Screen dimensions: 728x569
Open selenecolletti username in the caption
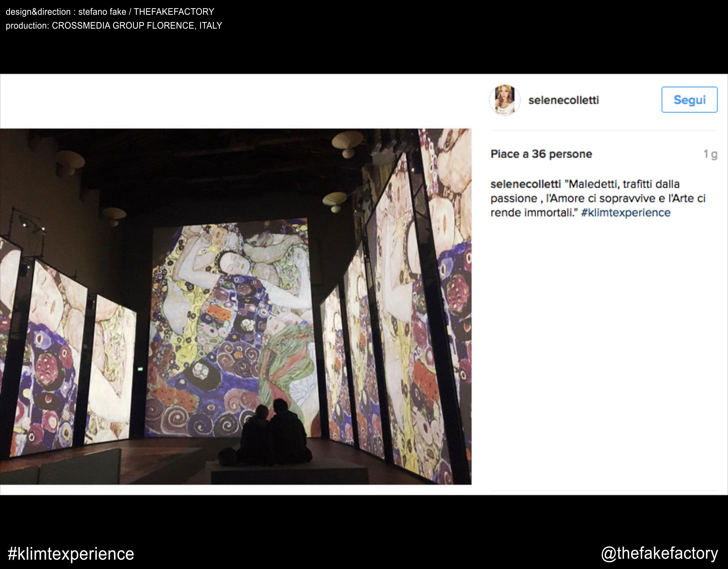[526, 184]
